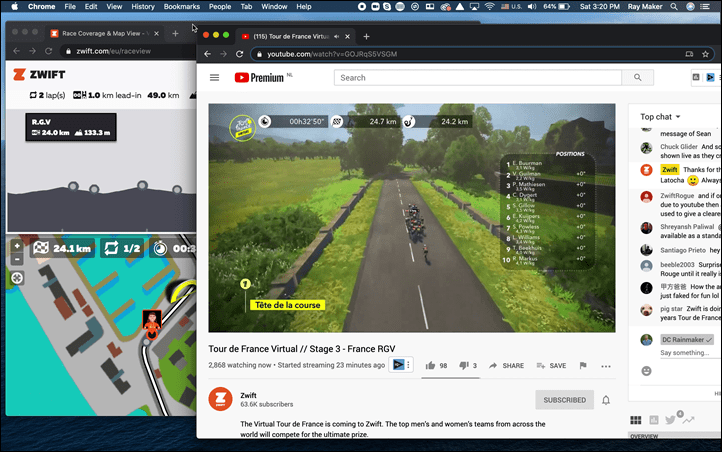Open the Apple menu
Viewport: 722px width, 452px height.
pyautogui.click(x=14, y=6)
